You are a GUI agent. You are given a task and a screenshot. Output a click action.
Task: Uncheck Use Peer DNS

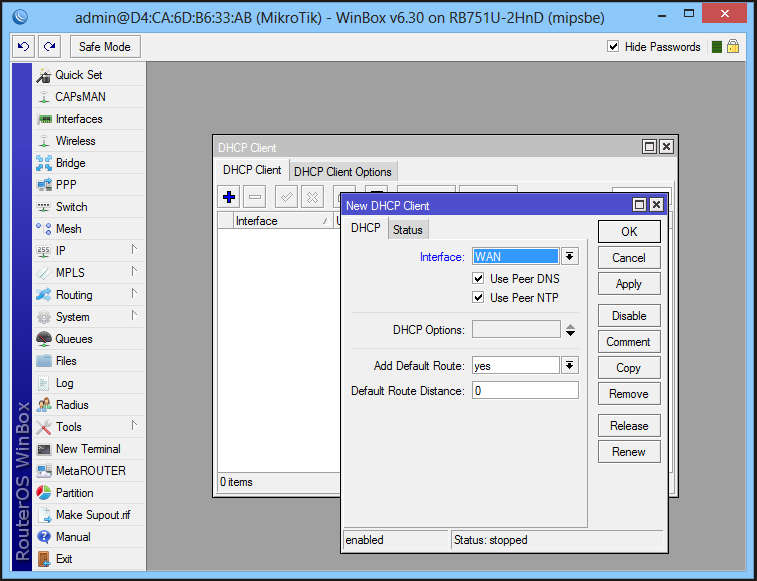478,278
